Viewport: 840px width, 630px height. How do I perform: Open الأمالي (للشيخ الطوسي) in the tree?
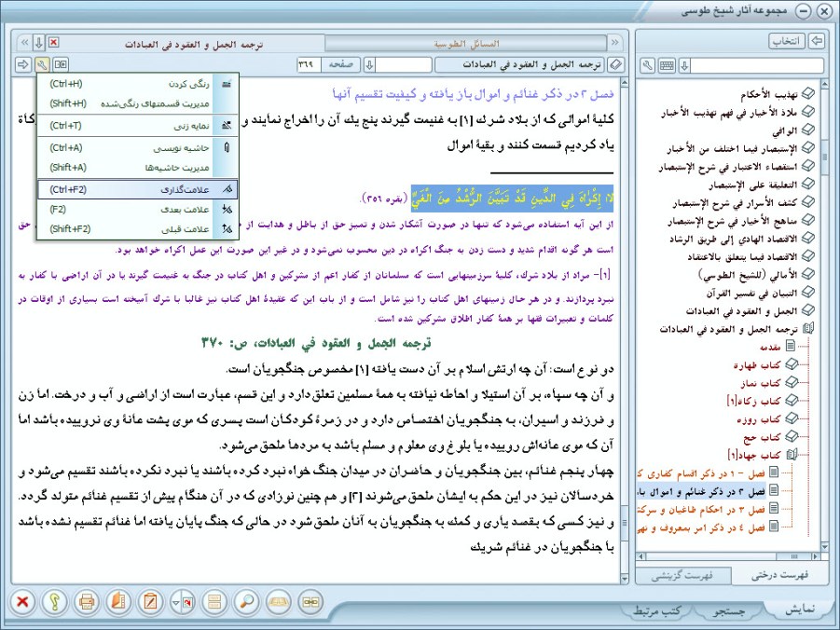[748, 275]
